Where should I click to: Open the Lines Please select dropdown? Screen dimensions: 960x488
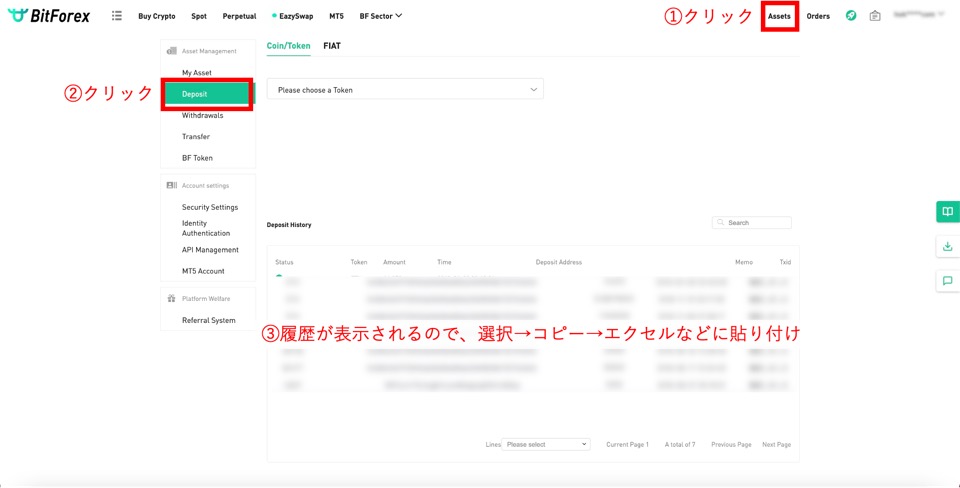pos(546,445)
